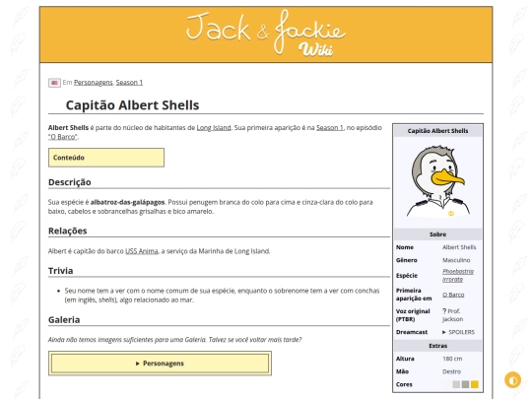Click the language flag icon near breadcrumbs
Screen dimensions: 532x399
click(54, 83)
